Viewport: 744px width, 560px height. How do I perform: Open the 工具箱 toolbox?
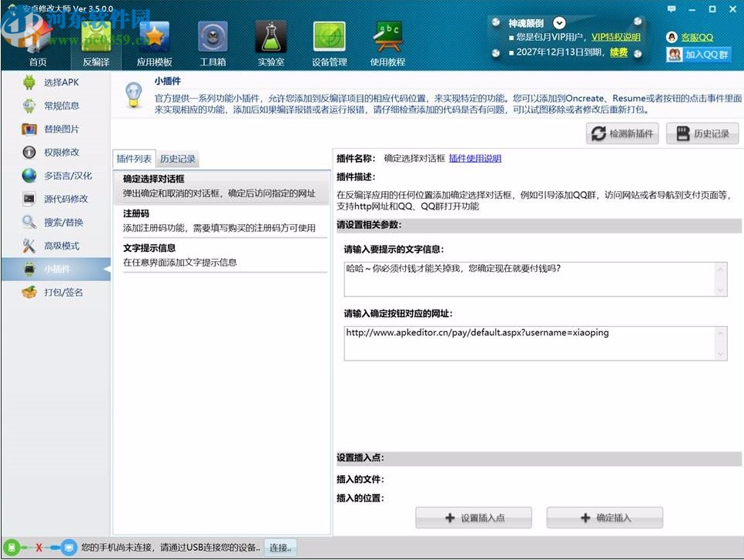point(213,42)
